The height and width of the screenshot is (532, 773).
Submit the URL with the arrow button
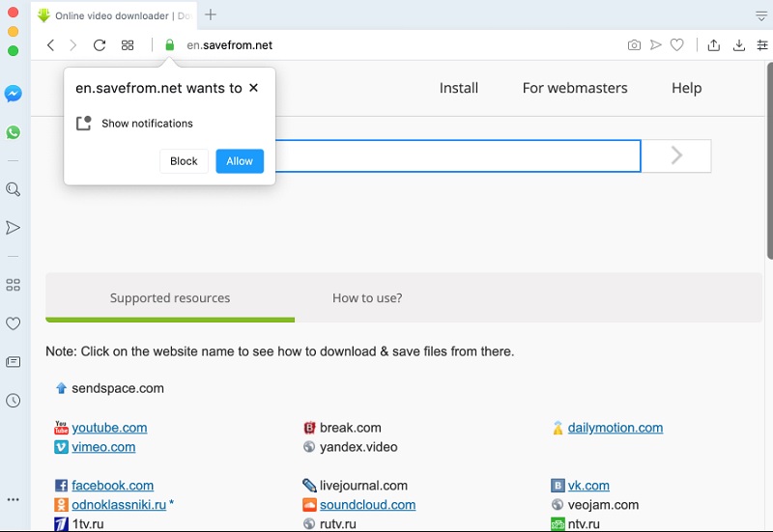(676, 156)
